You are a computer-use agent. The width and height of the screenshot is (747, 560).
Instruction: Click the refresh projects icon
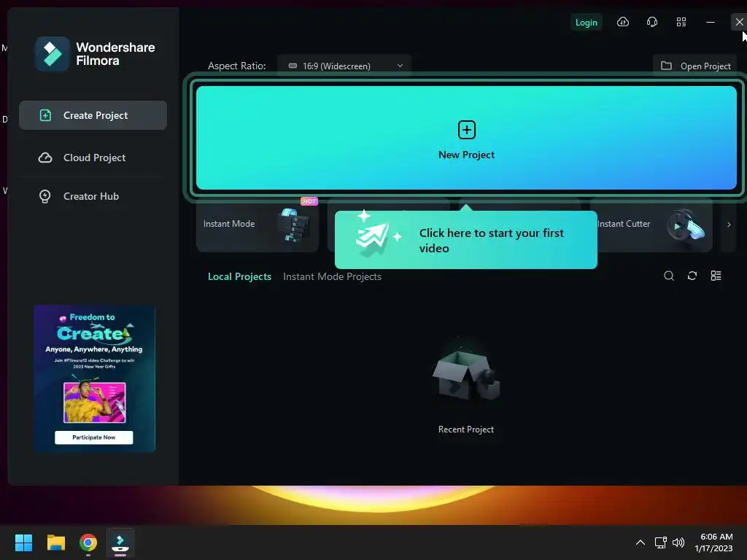coord(692,276)
